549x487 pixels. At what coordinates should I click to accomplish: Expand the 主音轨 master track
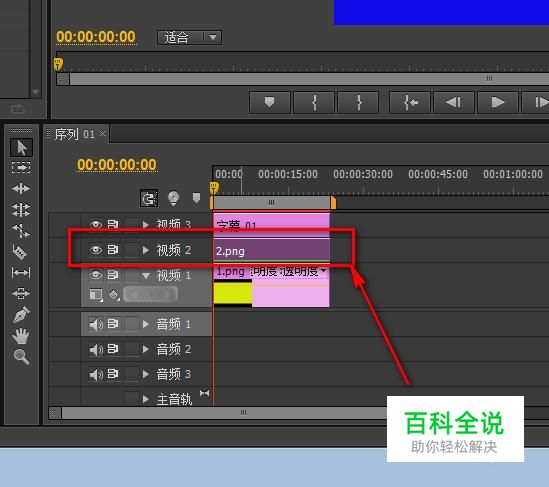(146, 399)
